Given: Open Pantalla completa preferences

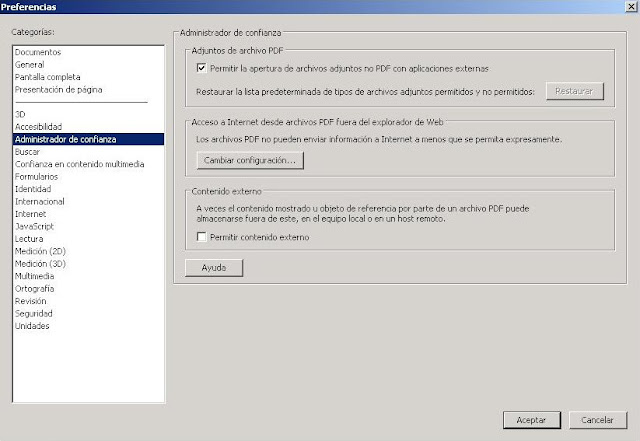Looking at the screenshot, I should tap(47, 77).
